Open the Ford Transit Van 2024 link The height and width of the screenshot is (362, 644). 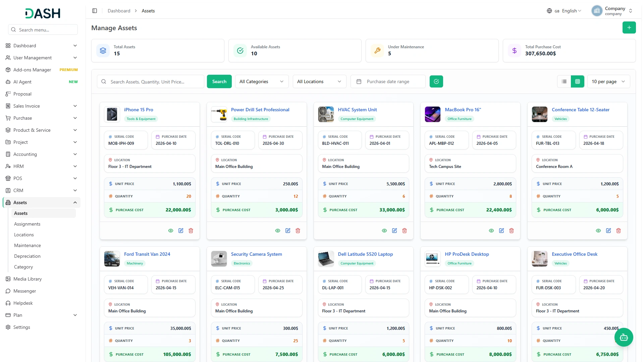pyautogui.click(x=147, y=254)
